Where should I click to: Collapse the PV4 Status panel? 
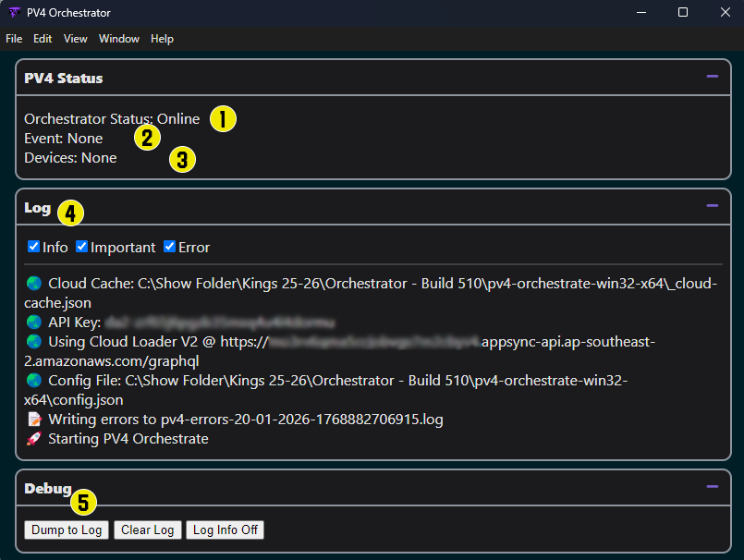pos(713,77)
